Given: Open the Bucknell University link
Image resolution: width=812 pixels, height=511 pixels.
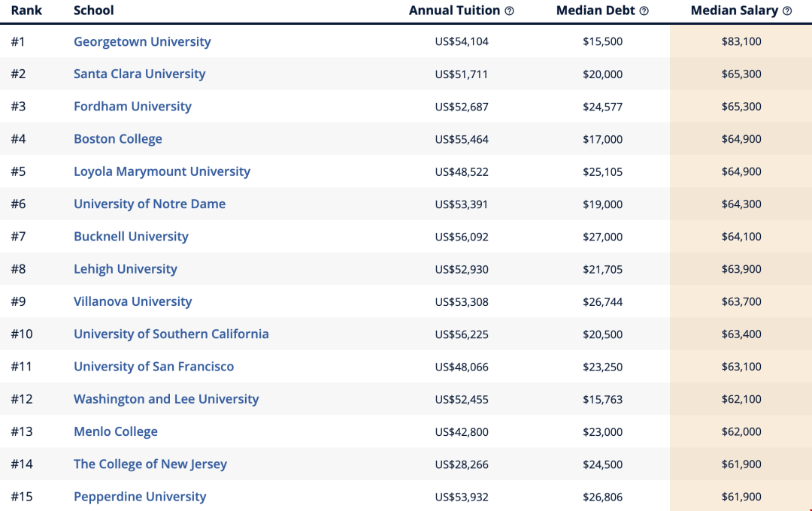Looking at the screenshot, I should 131,237.
